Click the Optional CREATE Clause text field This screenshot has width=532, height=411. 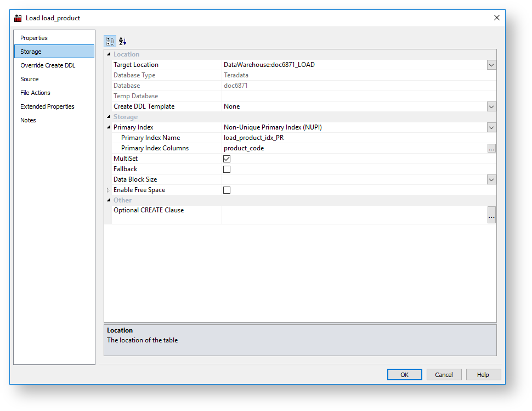[354, 215]
